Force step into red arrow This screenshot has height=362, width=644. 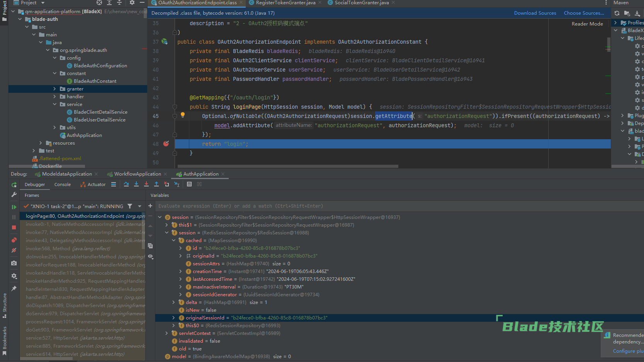tap(146, 184)
